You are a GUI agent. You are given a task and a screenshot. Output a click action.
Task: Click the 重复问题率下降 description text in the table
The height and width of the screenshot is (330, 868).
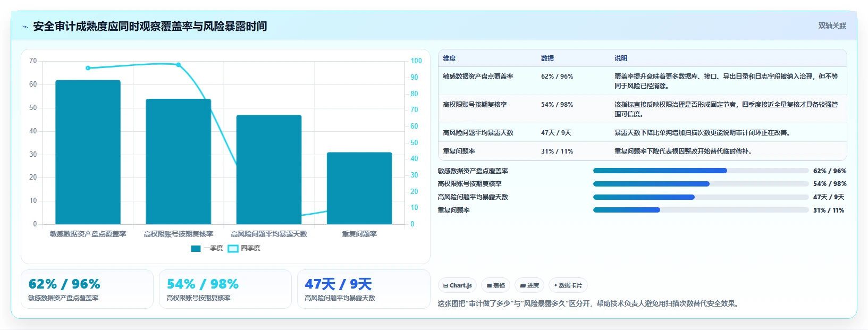[x=684, y=151]
